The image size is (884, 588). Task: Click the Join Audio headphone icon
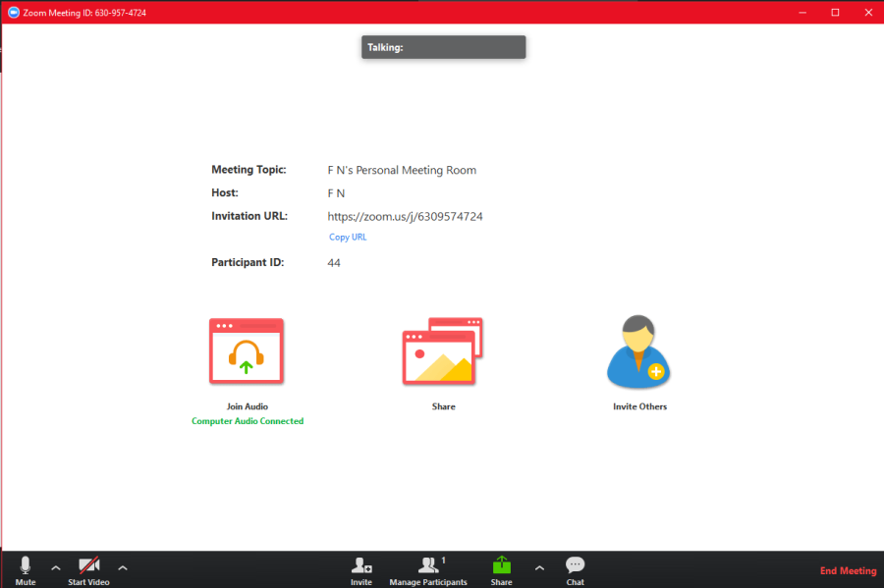tap(247, 350)
